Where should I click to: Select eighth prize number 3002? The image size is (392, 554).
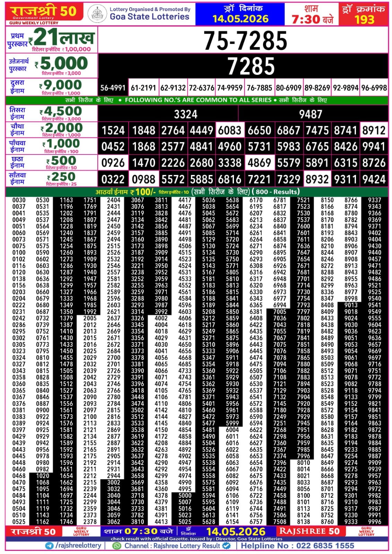(x=113, y=483)
